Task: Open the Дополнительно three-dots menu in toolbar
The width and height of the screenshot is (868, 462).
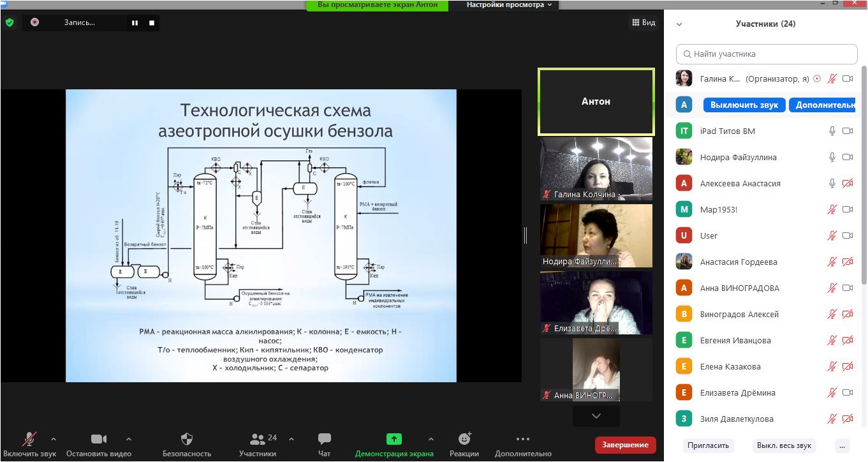Action: (x=523, y=439)
